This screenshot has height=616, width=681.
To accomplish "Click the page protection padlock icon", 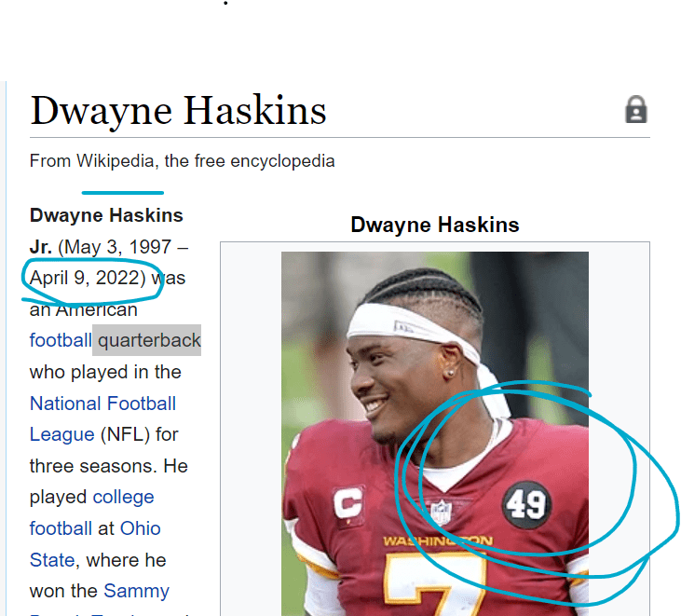I will click(x=636, y=109).
